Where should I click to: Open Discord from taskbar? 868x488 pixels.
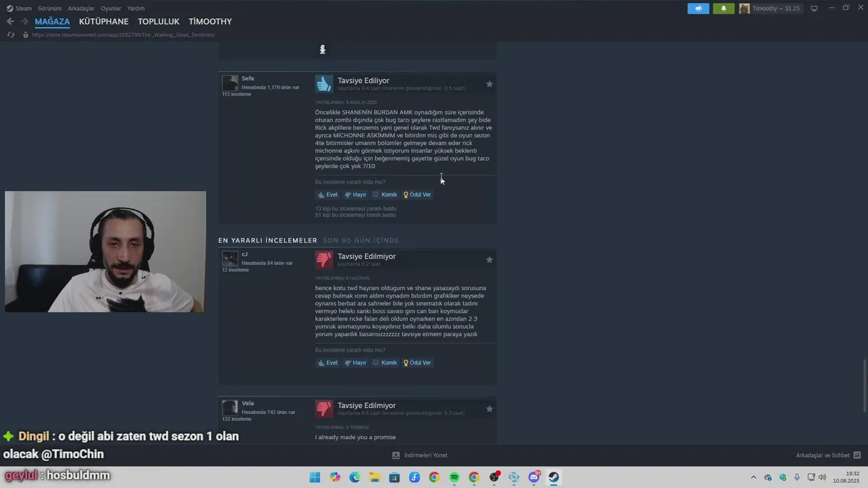[x=534, y=477]
